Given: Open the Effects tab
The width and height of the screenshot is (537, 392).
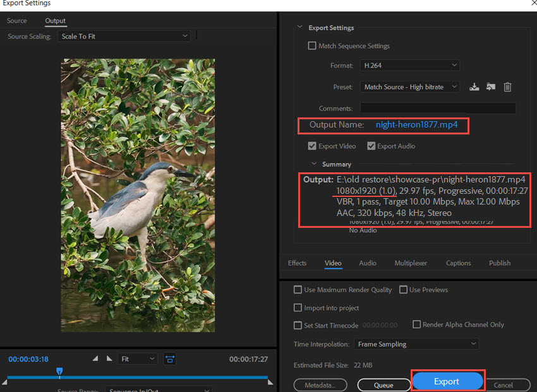Looking at the screenshot, I should [x=297, y=263].
